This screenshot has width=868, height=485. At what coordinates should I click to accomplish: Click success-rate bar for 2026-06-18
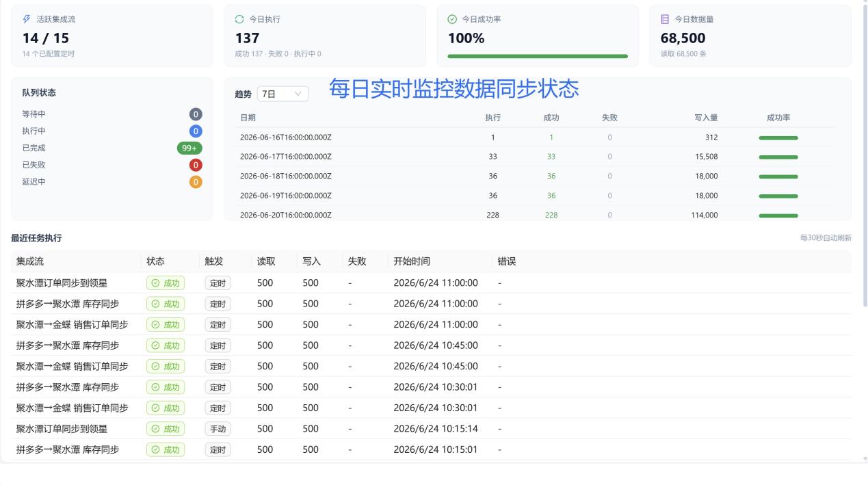point(778,176)
